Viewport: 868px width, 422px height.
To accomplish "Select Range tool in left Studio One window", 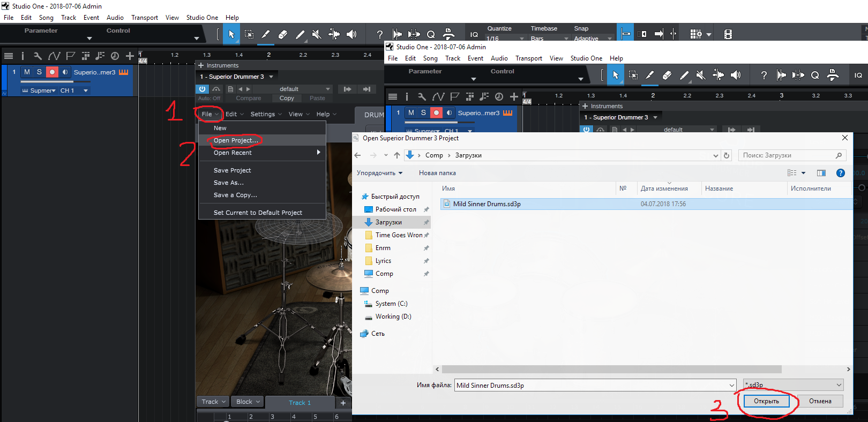I will click(x=249, y=34).
